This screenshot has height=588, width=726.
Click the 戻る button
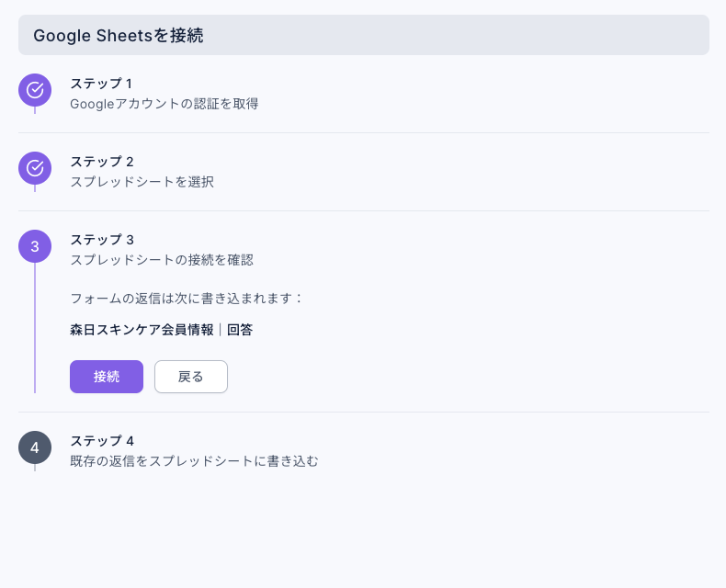coord(191,377)
